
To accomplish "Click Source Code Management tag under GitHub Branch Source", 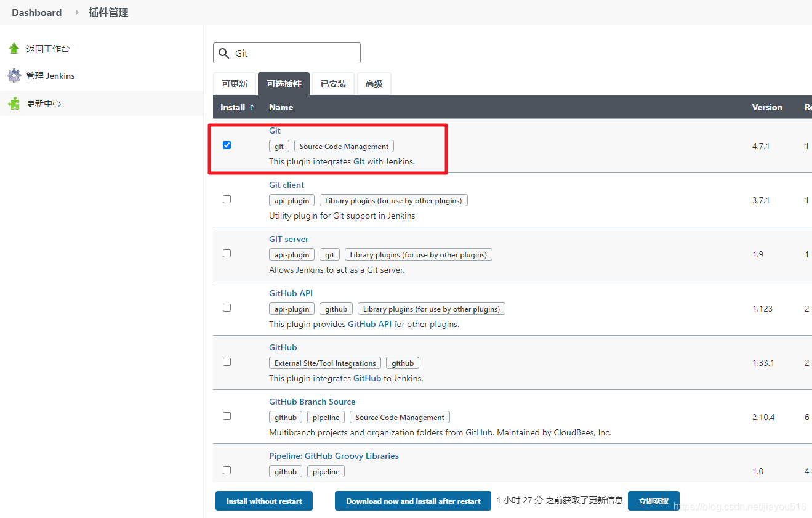I will point(400,418).
